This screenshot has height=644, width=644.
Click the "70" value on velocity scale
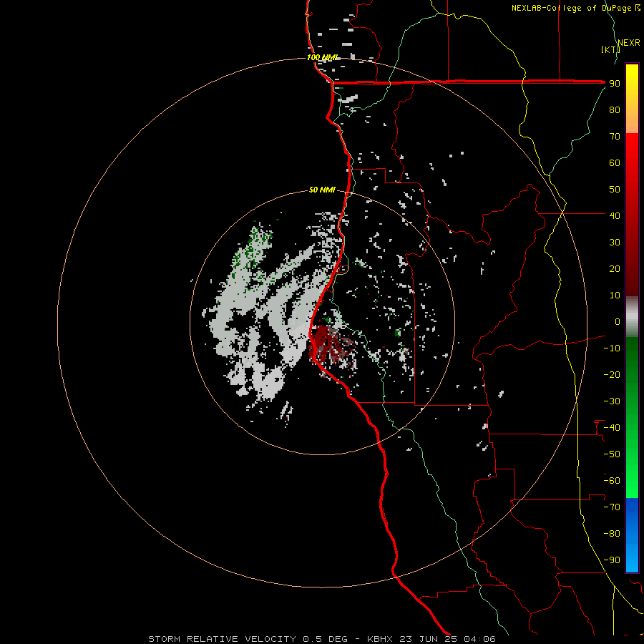click(x=615, y=137)
